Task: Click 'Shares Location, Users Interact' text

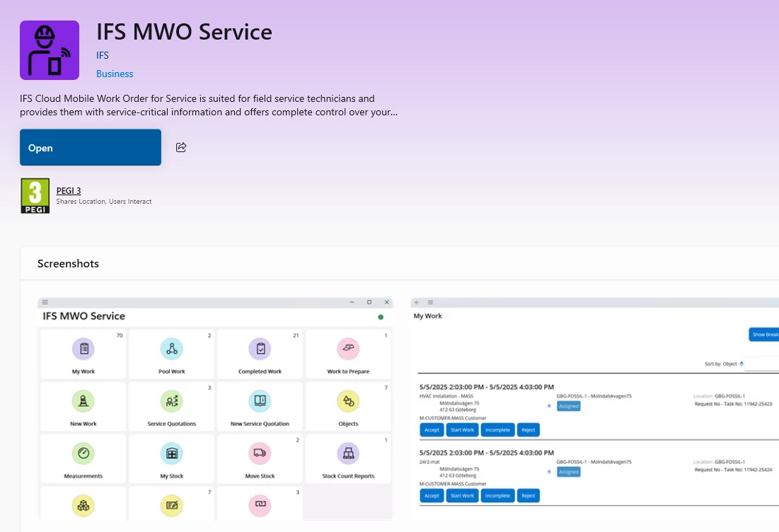Action: click(x=104, y=201)
